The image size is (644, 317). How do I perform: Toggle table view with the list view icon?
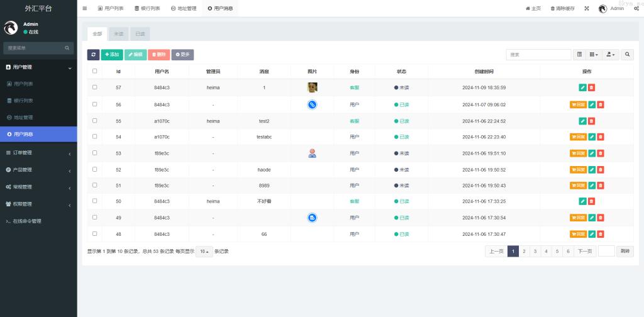click(x=579, y=55)
